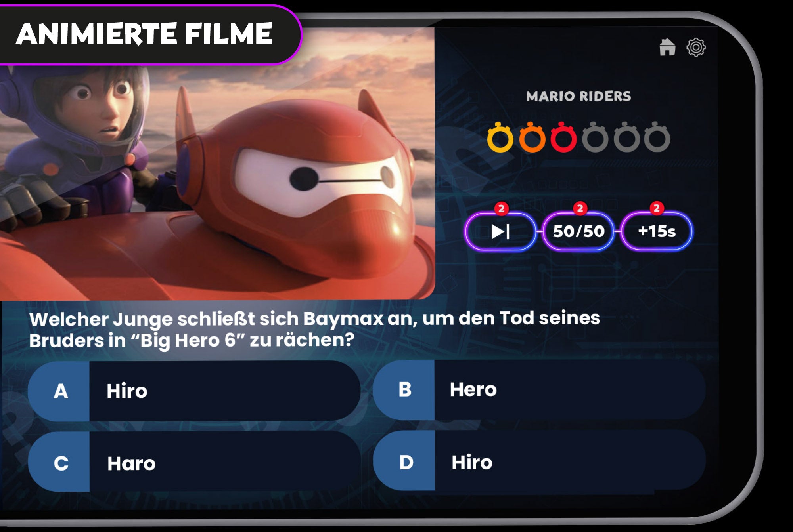The width and height of the screenshot is (793, 532).
Task: Use the skip question lifeline
Action: pyautogui.click(x=501, y=231)
